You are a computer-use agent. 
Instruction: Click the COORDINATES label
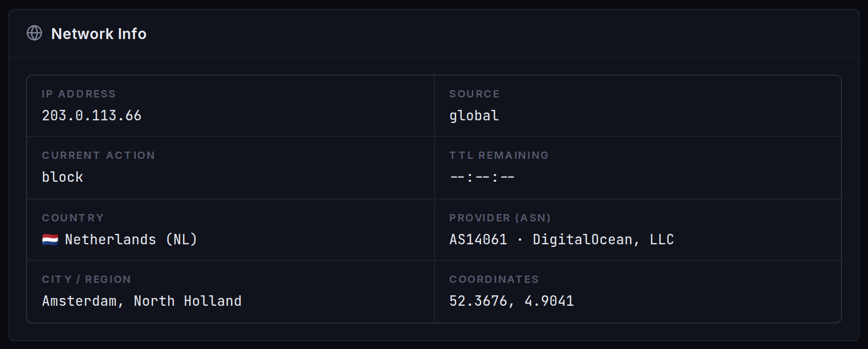[494, 279]
